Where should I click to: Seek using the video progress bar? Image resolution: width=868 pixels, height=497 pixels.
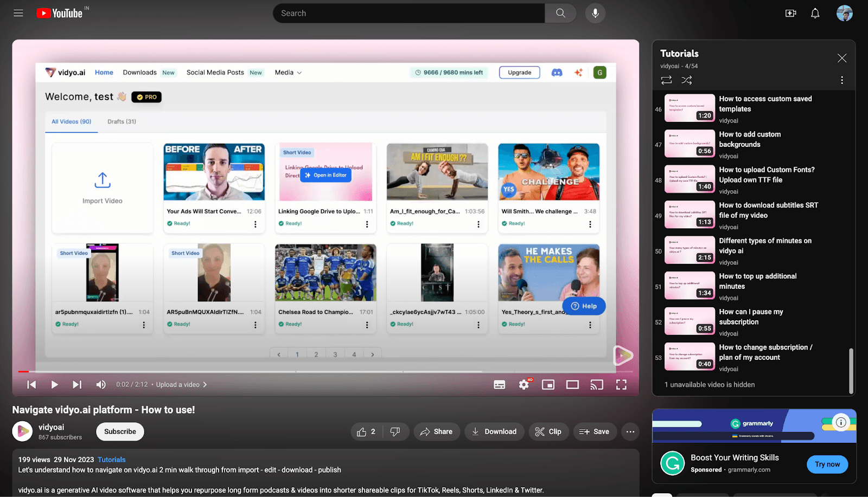[x=325, y=371]
